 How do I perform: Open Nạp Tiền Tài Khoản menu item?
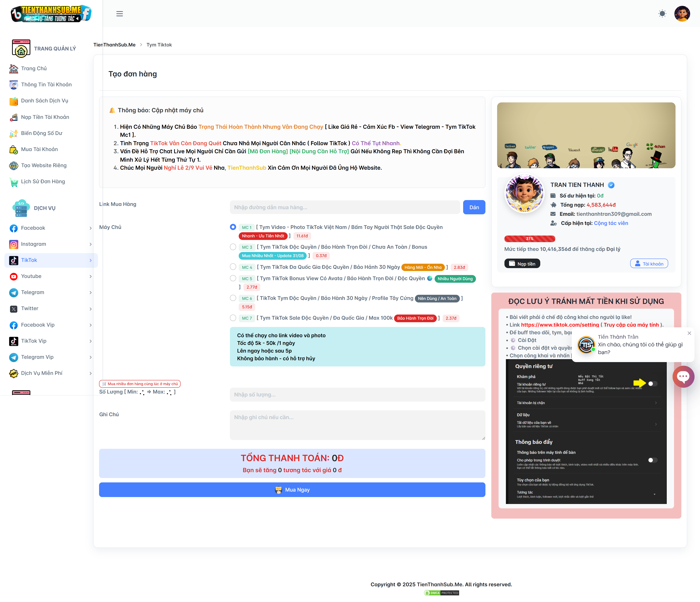pyautogui.click(x=45, y=117)
